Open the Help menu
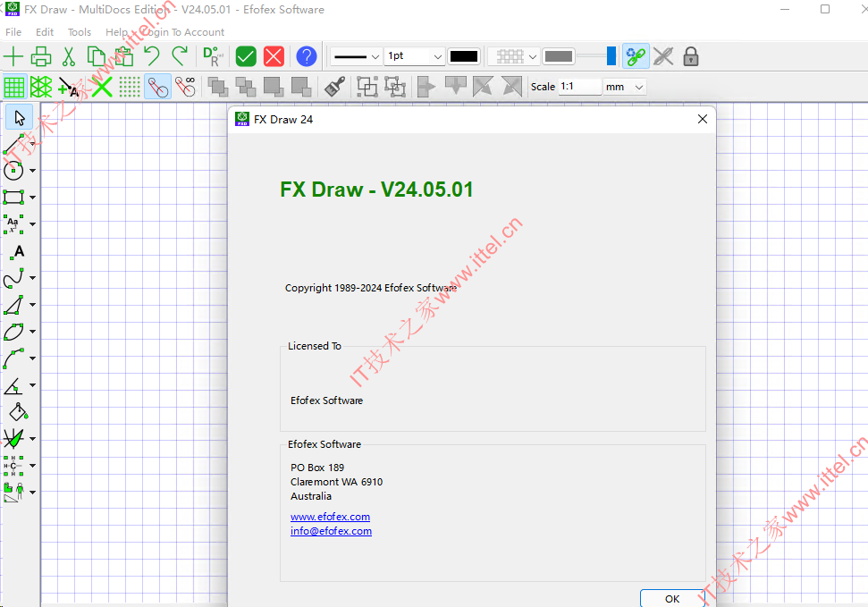This screenshot has height=607, width=868. (x=116, y=32)
